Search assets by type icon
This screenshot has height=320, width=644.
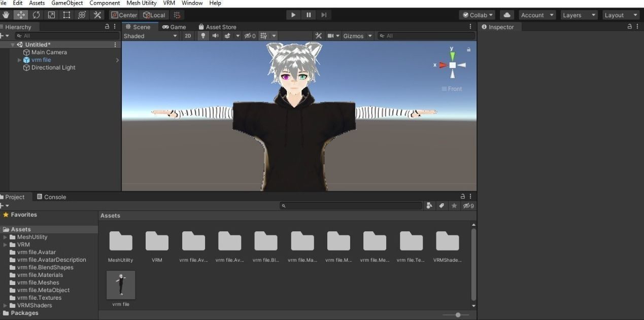(x=430, y=206)
